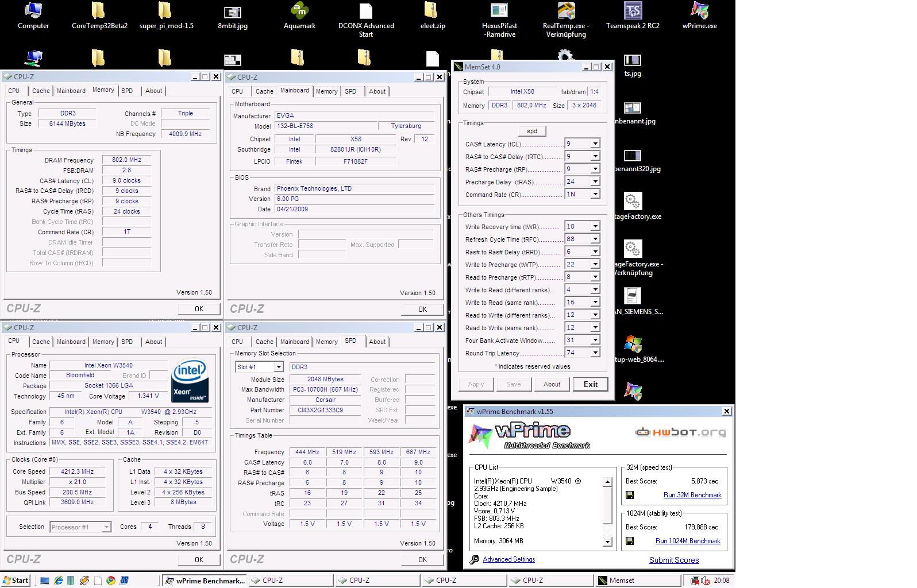Click the Core Speed value 4212.3 MHz

77,471
